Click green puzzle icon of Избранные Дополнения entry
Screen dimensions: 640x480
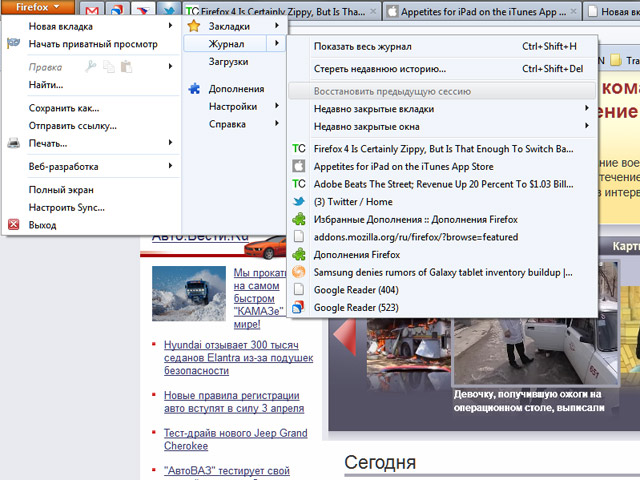(299, 219)
